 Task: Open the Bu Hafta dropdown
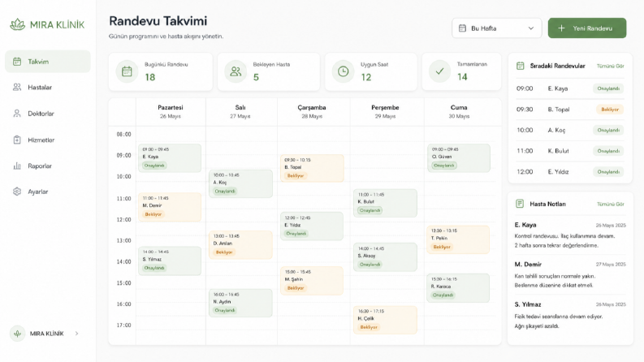[496, 28]
